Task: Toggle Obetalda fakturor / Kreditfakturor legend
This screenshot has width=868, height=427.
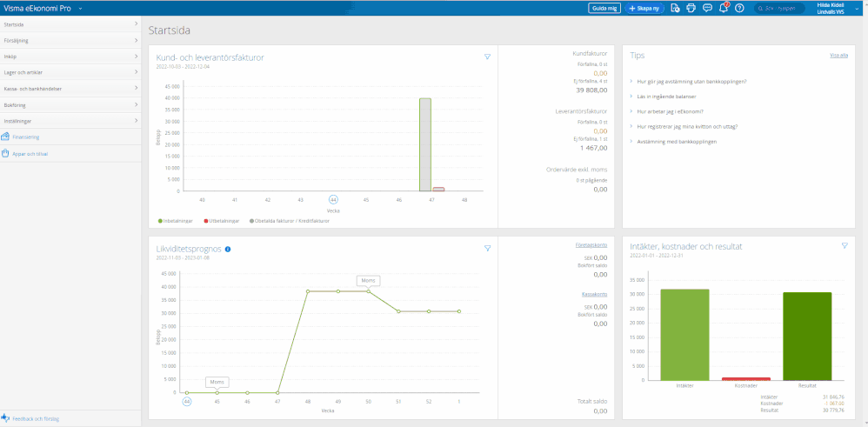Action: click(x=291, y=221)
